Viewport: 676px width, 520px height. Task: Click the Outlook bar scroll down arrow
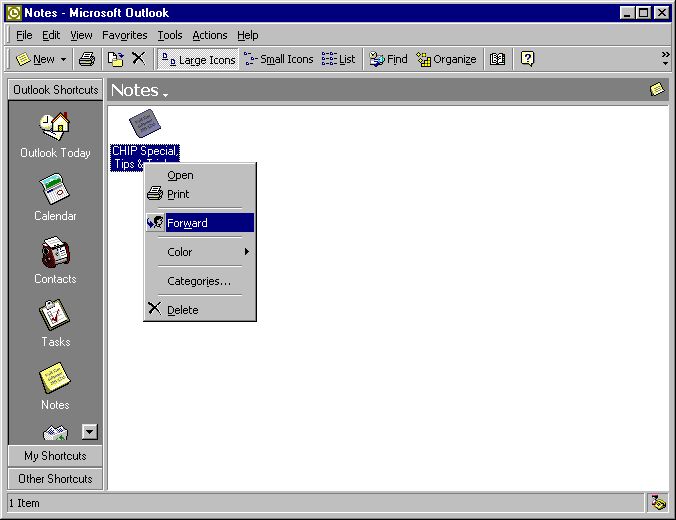(90, 432)
